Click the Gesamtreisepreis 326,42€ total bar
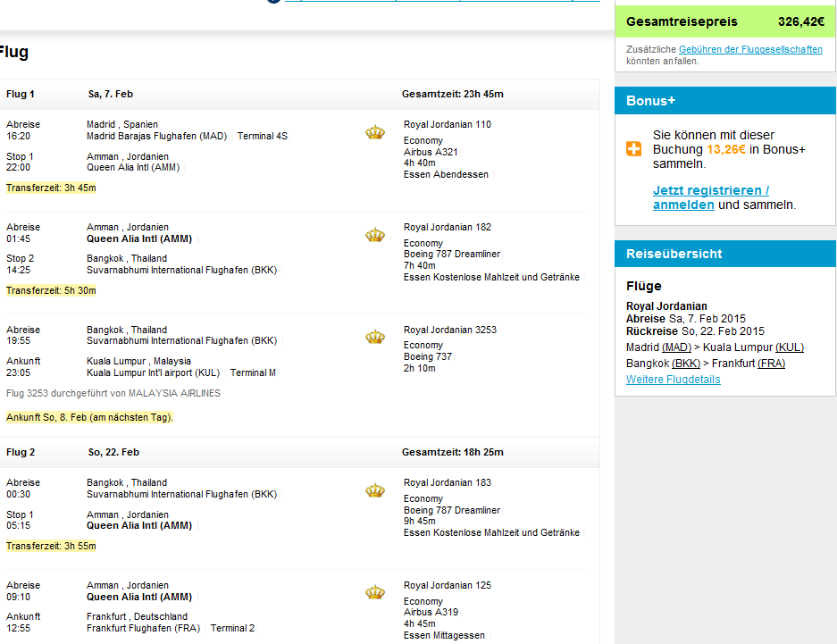The width and height of the screenshot is (837, 644). click(725, 21)
